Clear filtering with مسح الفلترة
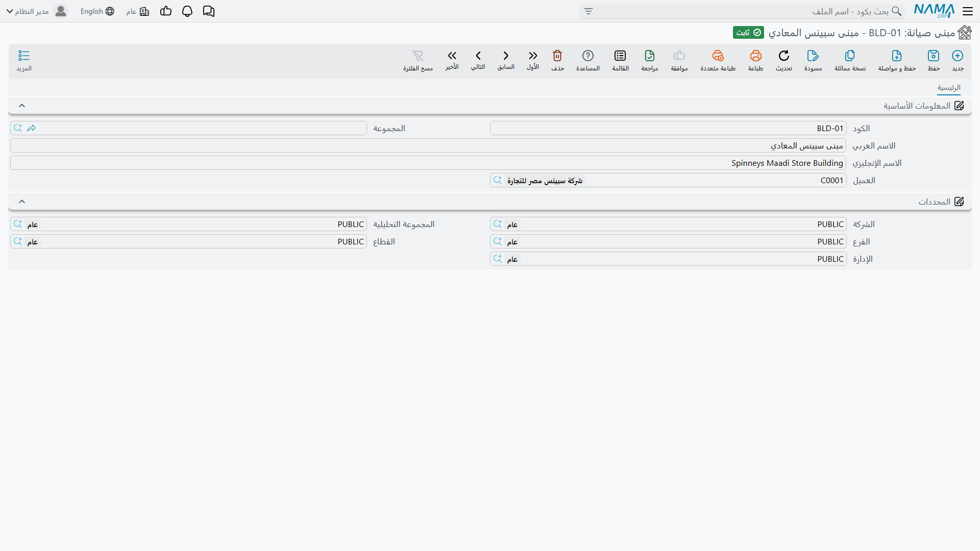Image resolution: width=980 pixels, height=551 pixels. pyautogui.click(x=418, y=60)
